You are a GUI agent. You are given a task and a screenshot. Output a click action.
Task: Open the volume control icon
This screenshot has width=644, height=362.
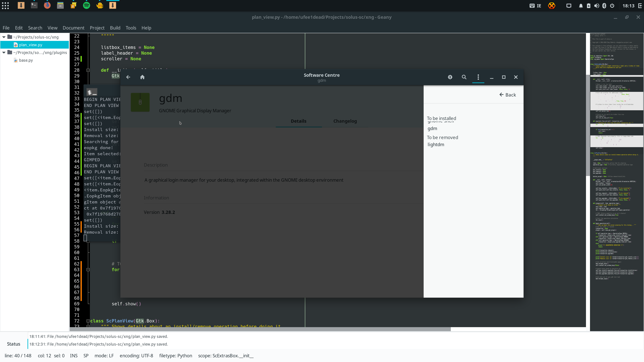pyautogui.click(x=597, y=6)
